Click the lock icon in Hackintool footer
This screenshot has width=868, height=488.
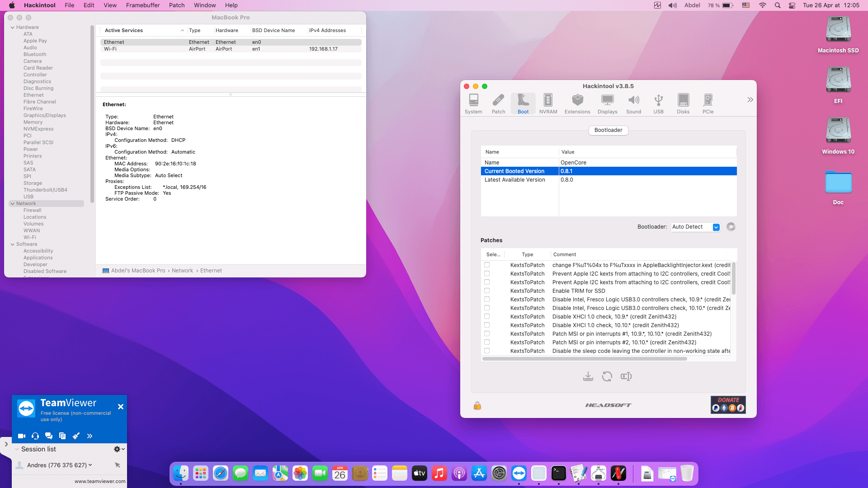(x=477, y=405)
